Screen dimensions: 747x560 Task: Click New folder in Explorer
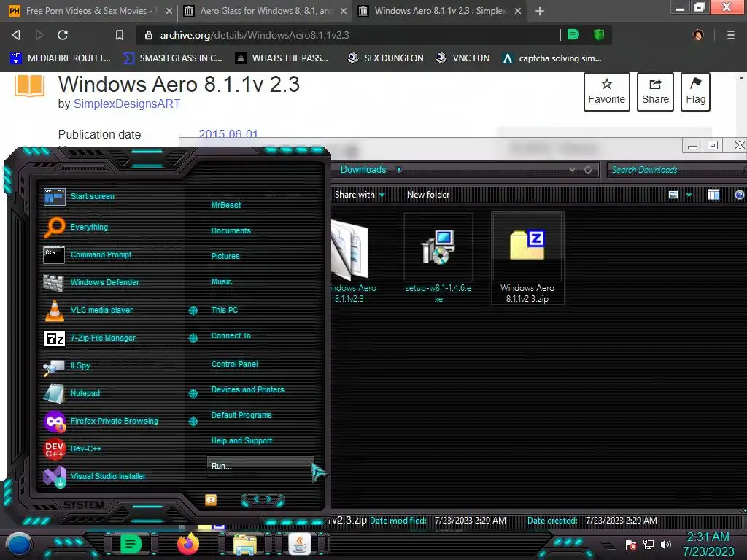[x=427, y=195]
